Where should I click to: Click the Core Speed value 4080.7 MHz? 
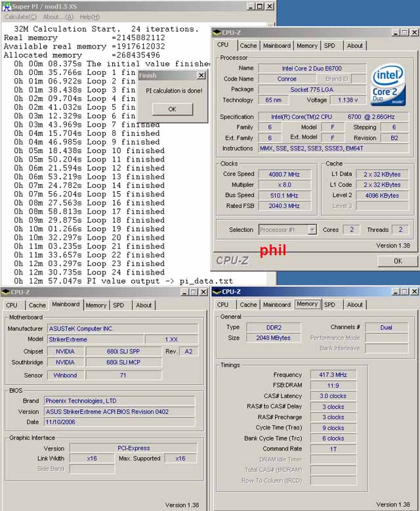pos(284,174)
